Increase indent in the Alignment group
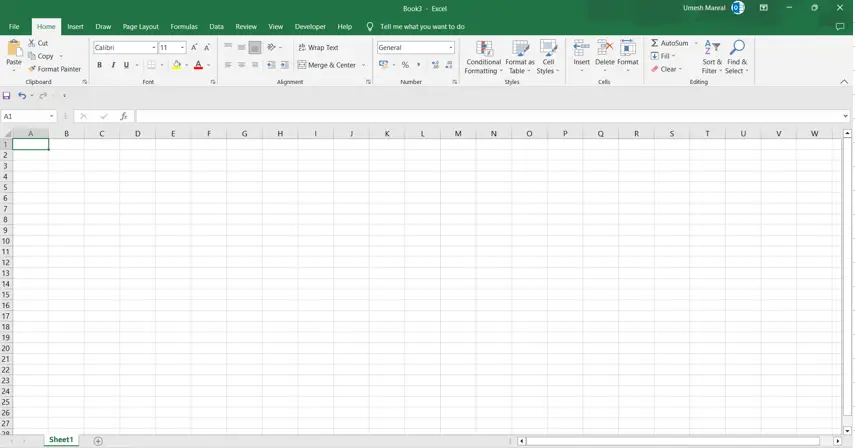The width and height of the screenshot is (855, 448). tap(285, 65)
